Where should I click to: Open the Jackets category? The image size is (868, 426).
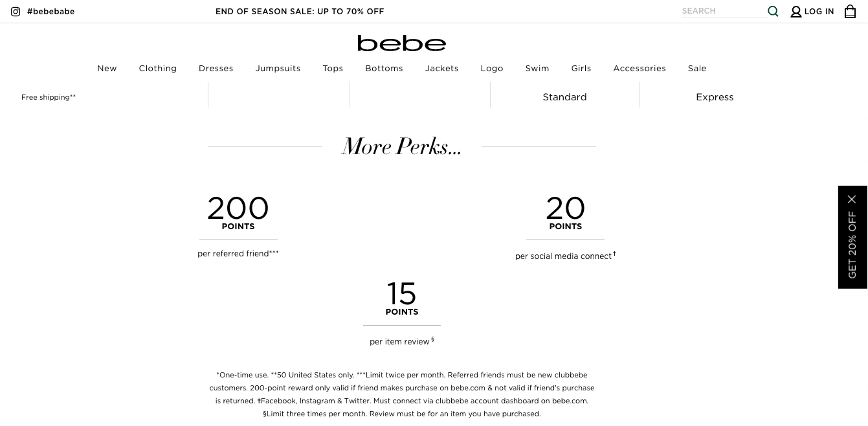coord(441,68)
